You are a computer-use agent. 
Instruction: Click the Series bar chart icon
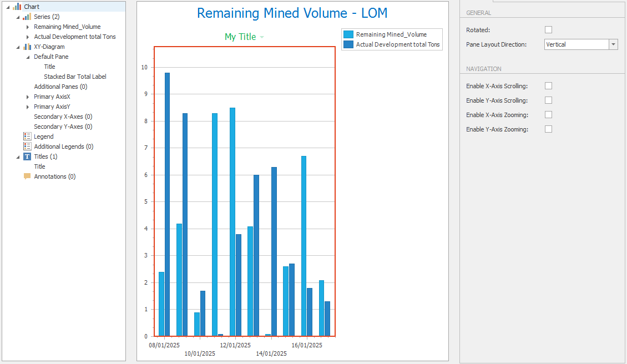click(x=27, y=17)
